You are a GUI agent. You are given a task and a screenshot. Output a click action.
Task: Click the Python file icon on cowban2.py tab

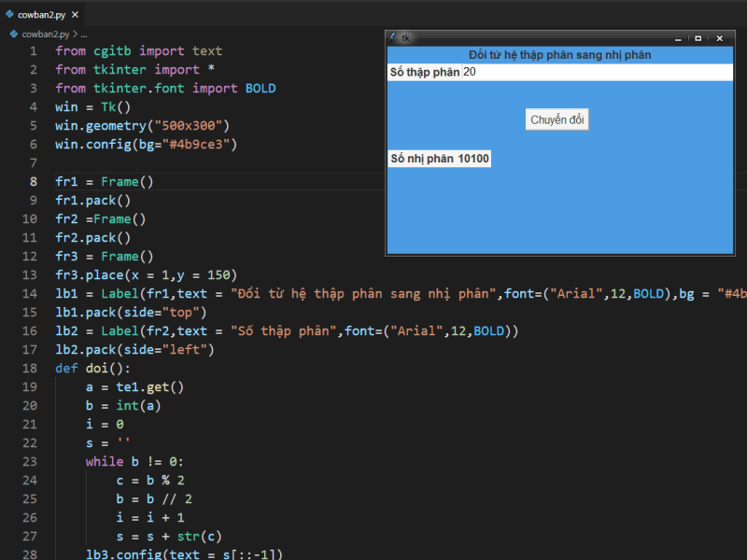9,14
